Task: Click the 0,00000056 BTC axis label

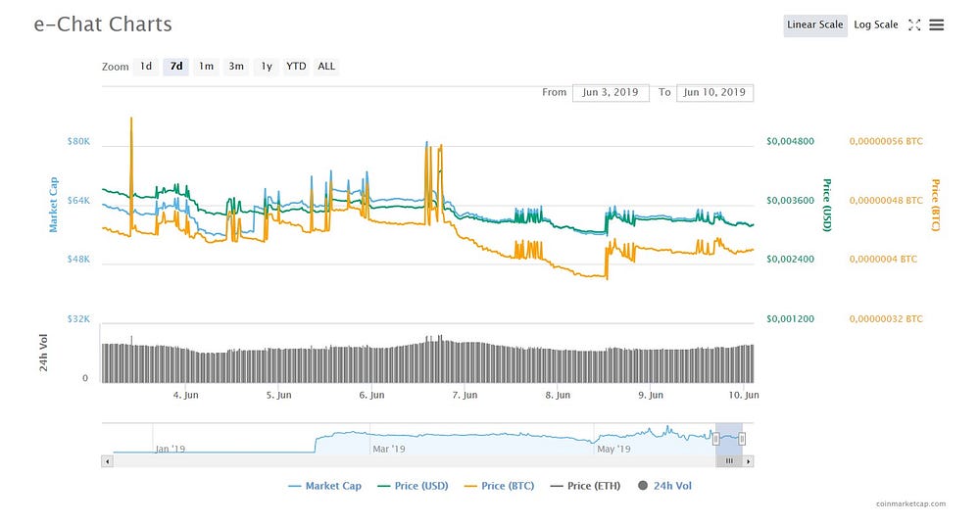Action: point(886,141)
